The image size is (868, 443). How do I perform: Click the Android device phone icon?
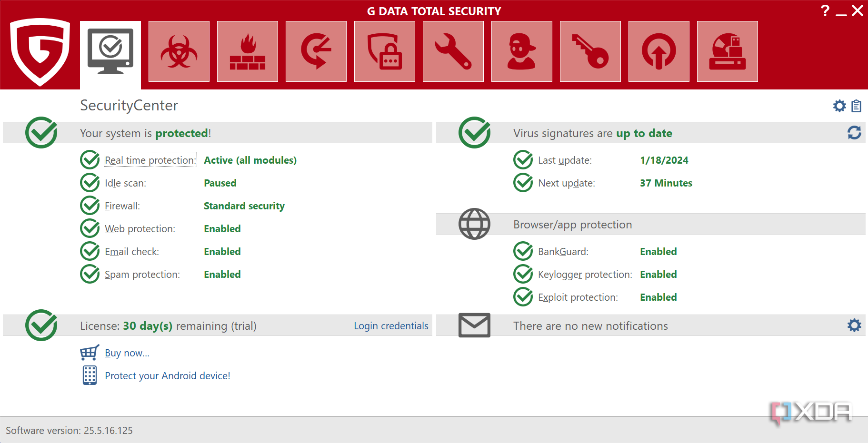(90, 375)
